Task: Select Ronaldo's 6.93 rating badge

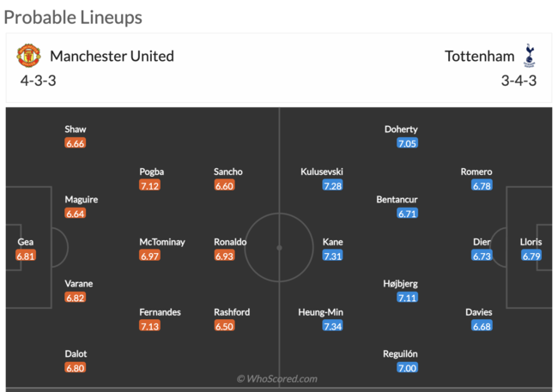Action: click(x=224, y=256)
